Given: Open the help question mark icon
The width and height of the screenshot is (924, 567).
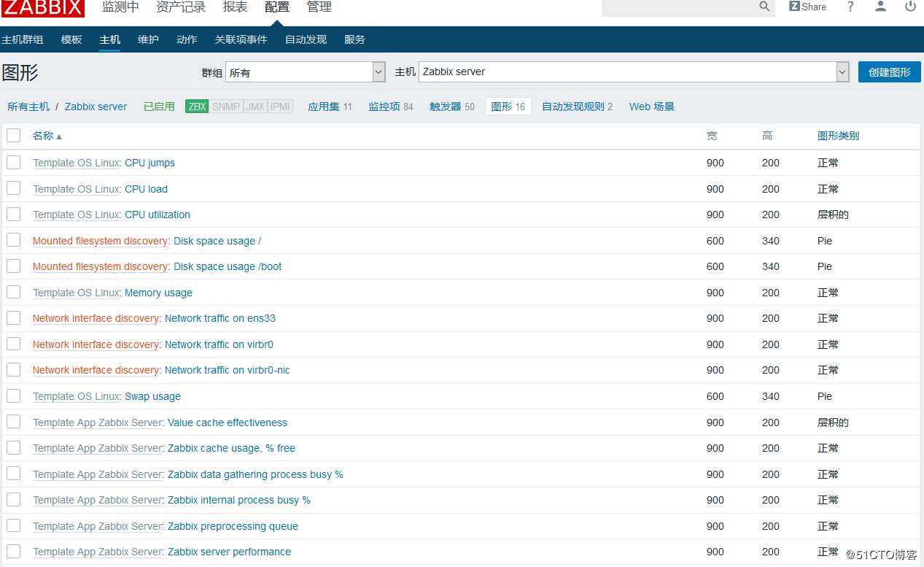Looking at the screenshot, I should tap(850, 7).
